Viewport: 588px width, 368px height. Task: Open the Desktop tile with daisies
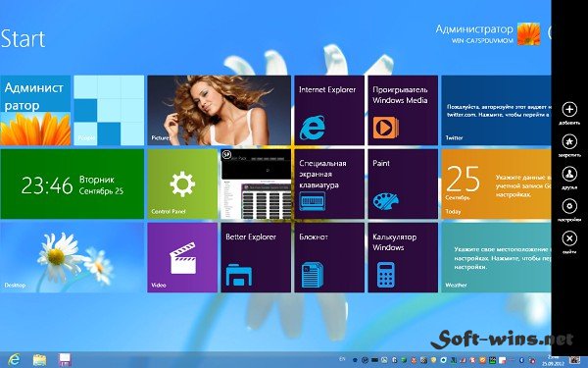[72, 257]
